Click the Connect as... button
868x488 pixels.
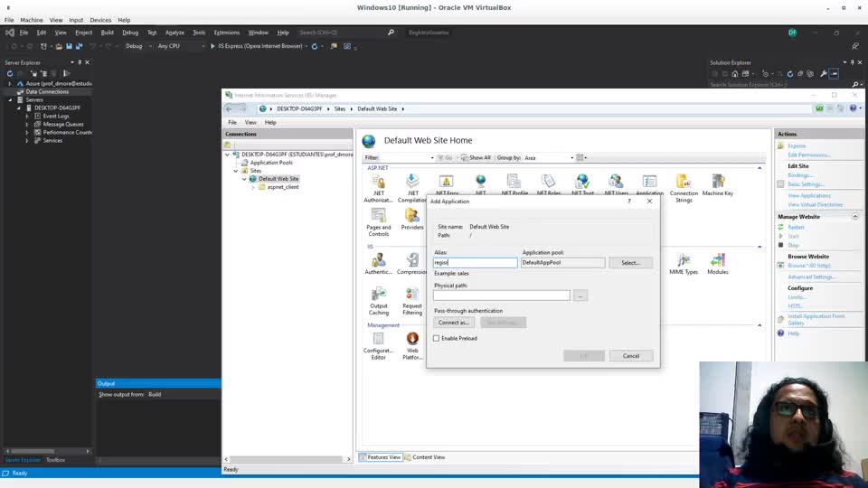453,323
